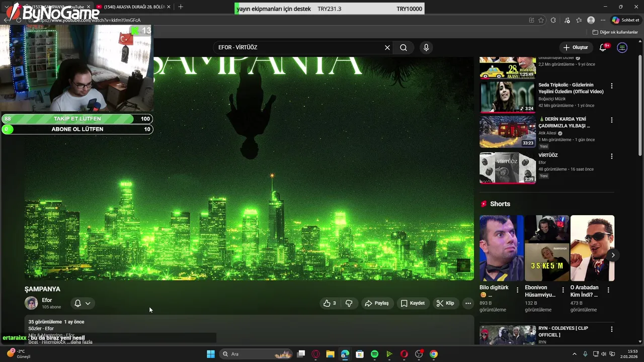Open options for O Arabadan short
Viewport: 644px width, 362px height.
tap(608, 290)
